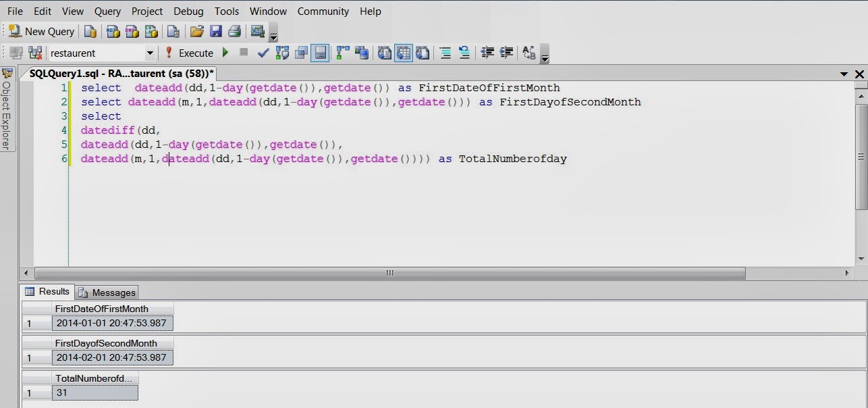Open the SQL editor toolbar overflow arrow
The width and height of the screenshot is (868, 408).
(545, 59)
